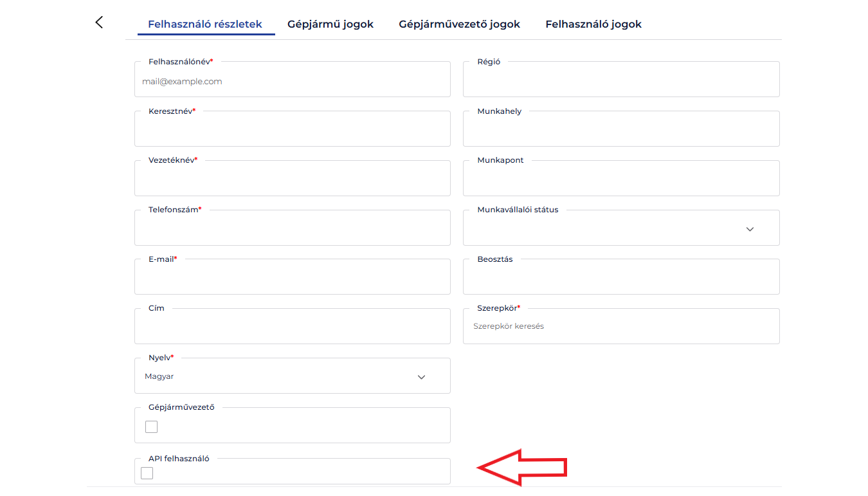Open the Gépjárművezető jogok tab

(459, 24)
